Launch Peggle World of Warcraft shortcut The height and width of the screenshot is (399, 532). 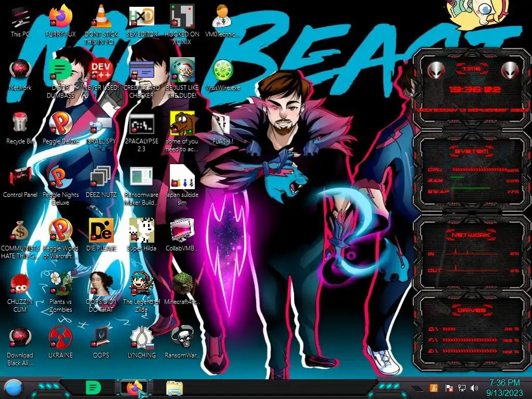60,230
